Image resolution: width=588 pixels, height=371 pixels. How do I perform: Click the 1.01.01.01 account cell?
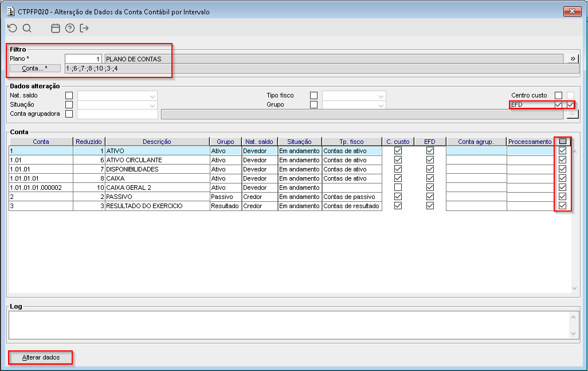pos(41,178)
